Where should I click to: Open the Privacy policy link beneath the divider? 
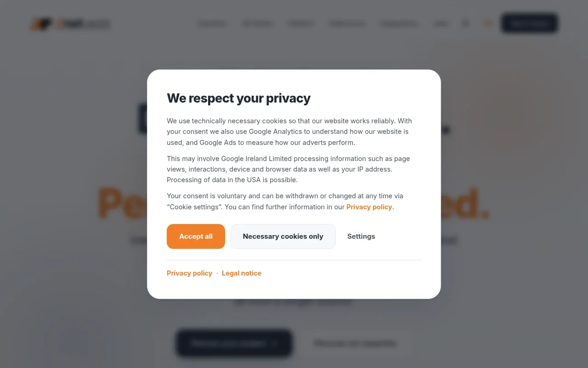coord(189,273)
